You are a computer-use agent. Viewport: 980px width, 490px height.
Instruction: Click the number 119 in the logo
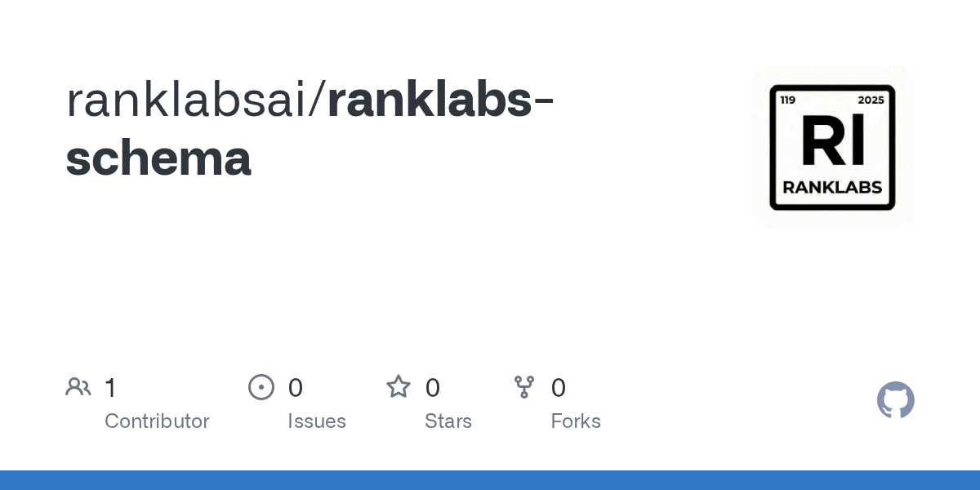click(x=788, y=100)
